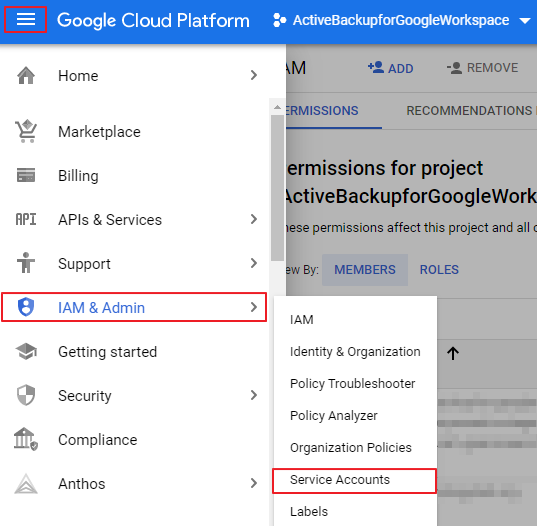
Task: Click the API icon beside APIs & Services
Action: (x=26, y=219)
